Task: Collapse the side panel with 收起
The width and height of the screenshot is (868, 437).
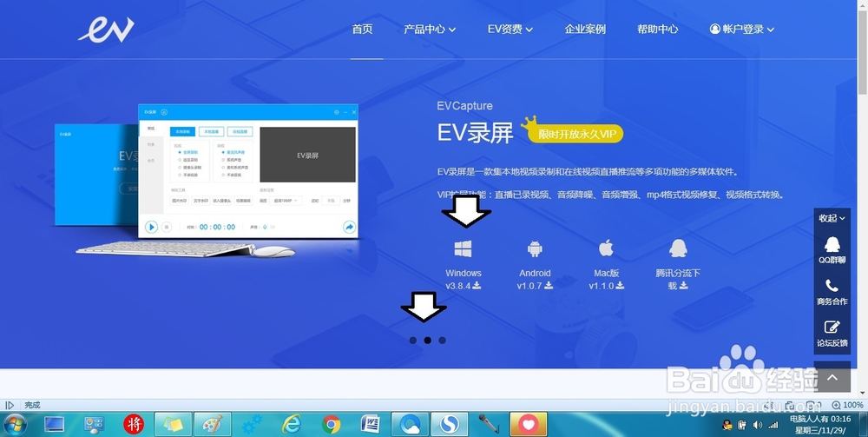Action: [832, 218]
